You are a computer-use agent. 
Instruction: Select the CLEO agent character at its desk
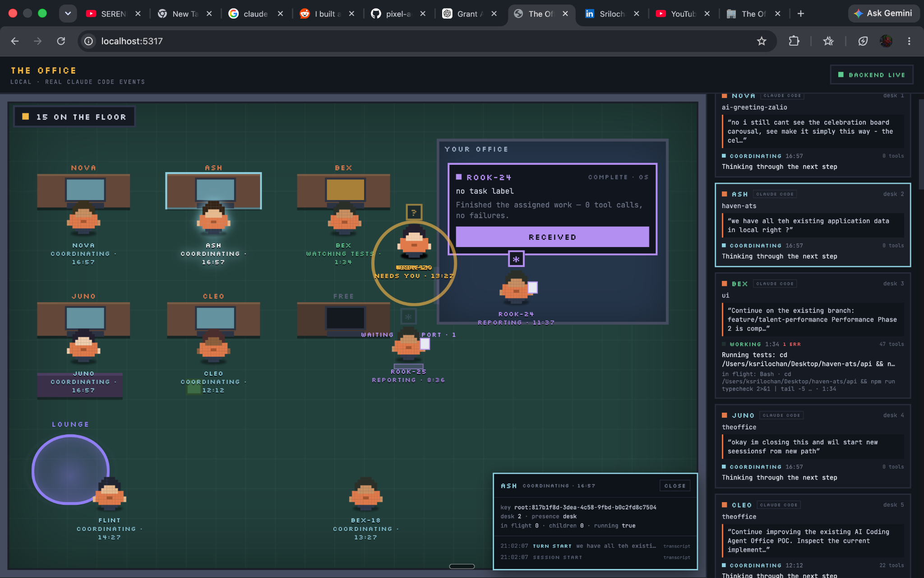click(x=213, y=346)
